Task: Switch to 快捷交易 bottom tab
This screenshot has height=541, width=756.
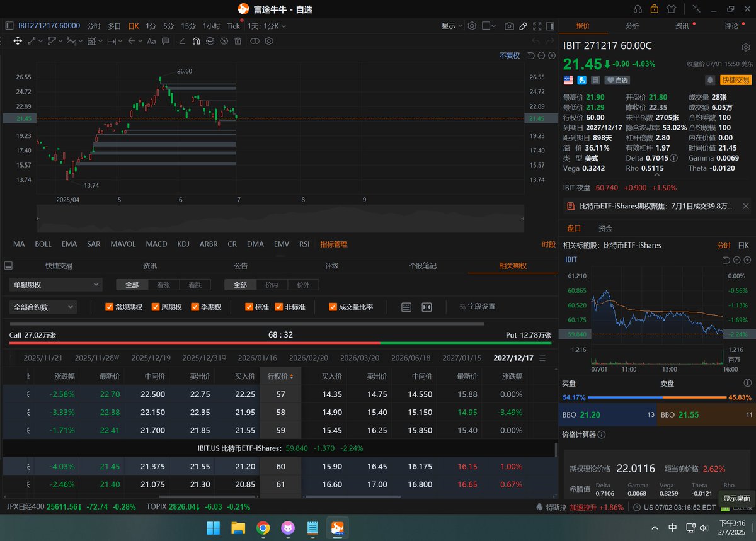Action: pos(59,265)
